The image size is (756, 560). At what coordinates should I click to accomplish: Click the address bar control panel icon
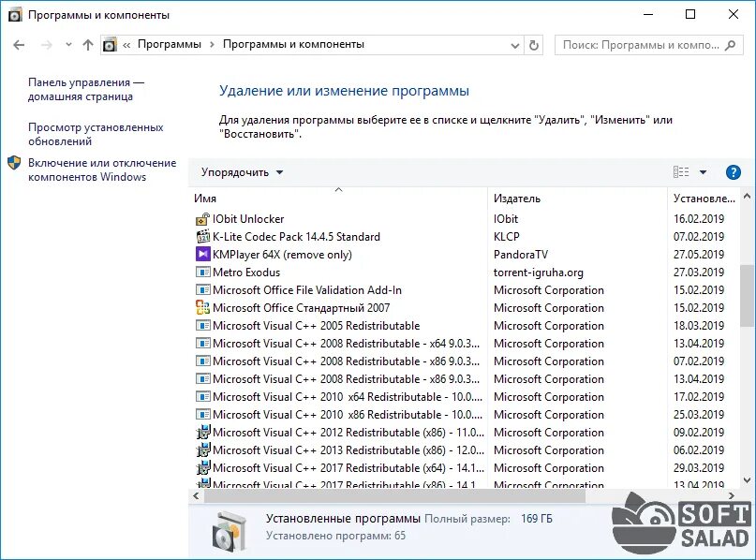tap(110, 45)
